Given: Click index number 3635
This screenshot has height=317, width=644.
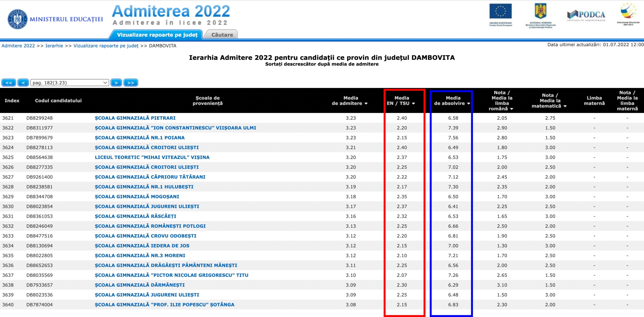Looking at the screenshot, I should (8, 255).
